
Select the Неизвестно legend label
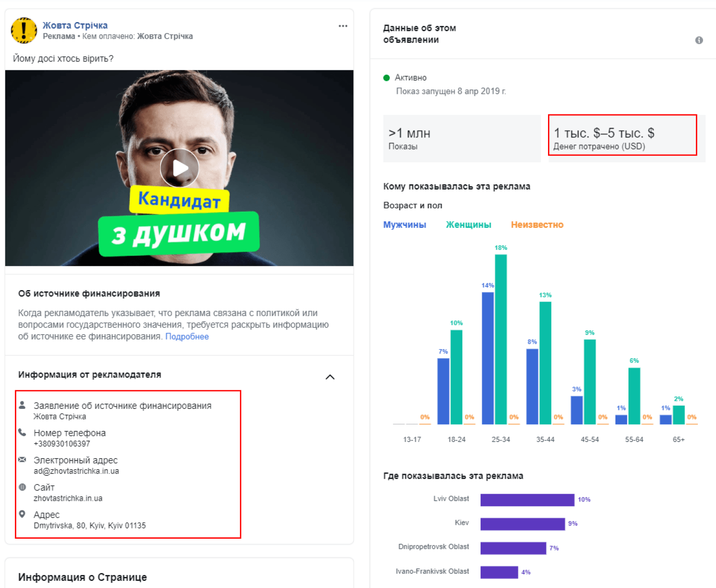(537, 225)
